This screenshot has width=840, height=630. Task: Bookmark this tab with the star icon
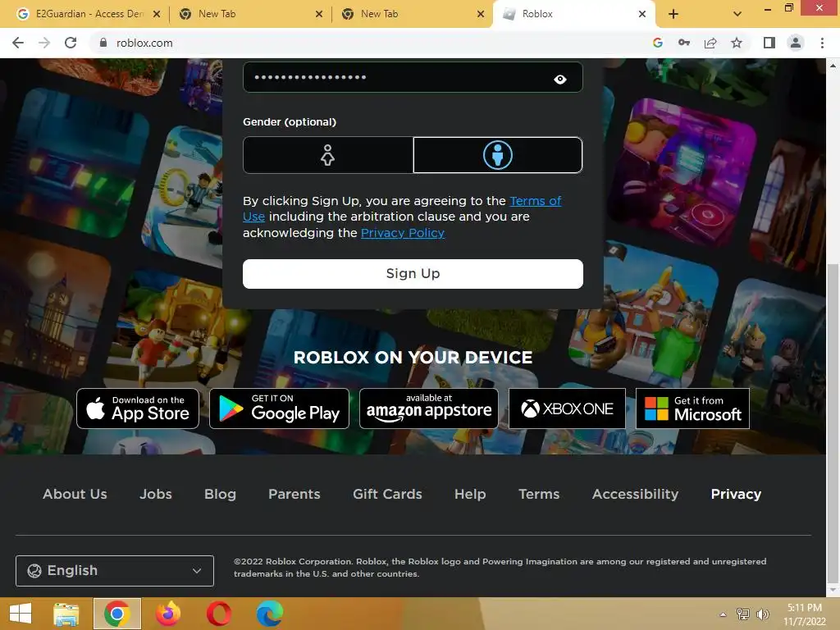737,43
